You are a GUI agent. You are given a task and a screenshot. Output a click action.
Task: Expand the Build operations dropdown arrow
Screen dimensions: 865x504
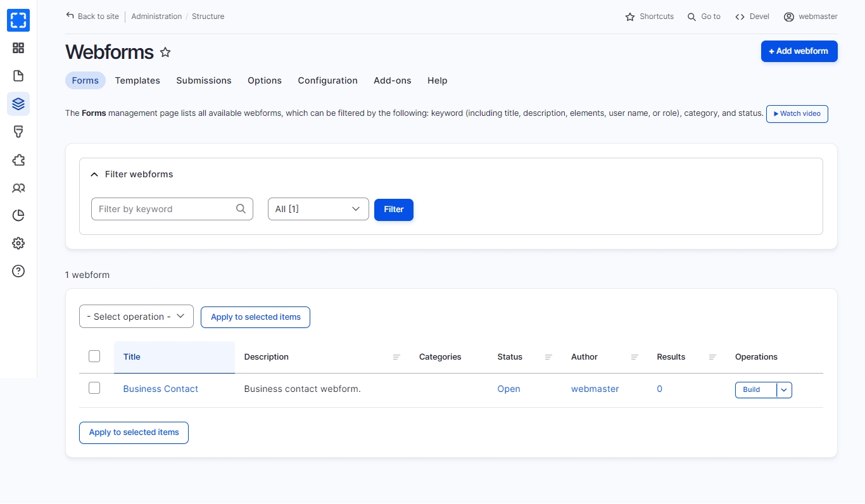tap(784, 390)
